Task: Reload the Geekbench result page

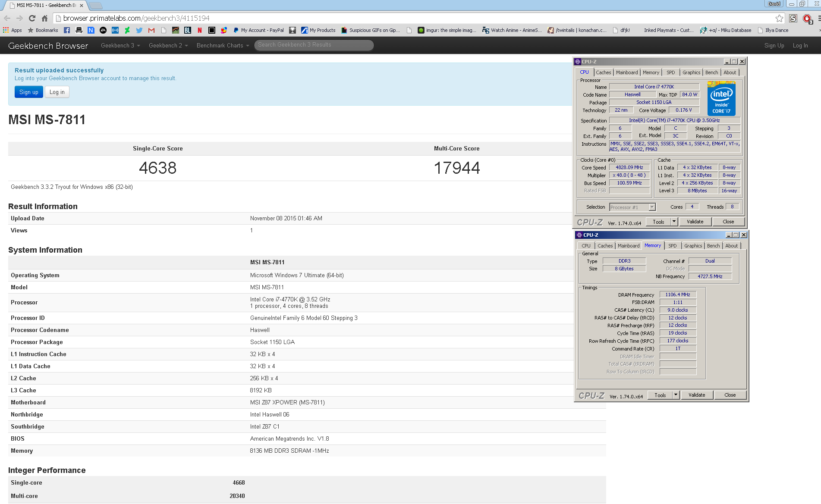Action: tap(32, 18)
